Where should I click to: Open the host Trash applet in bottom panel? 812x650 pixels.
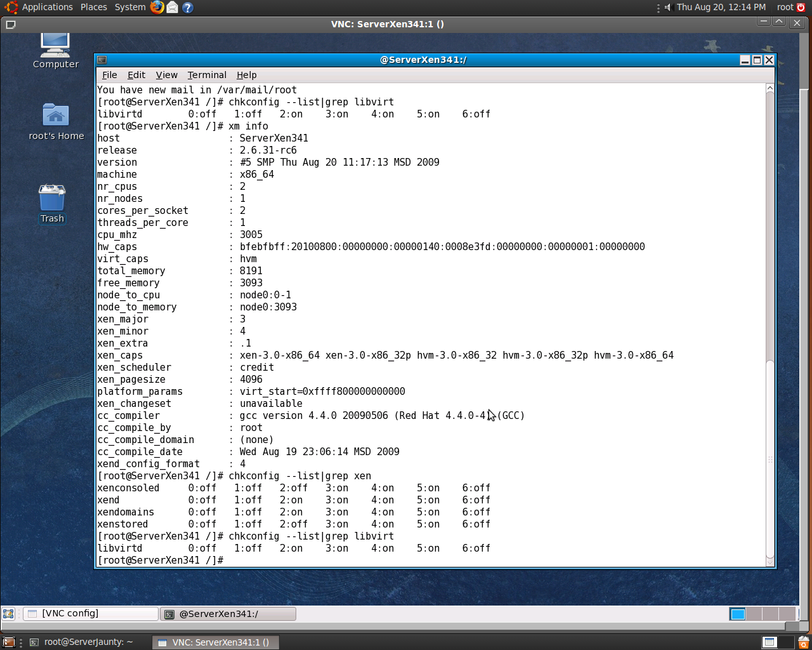803,642
